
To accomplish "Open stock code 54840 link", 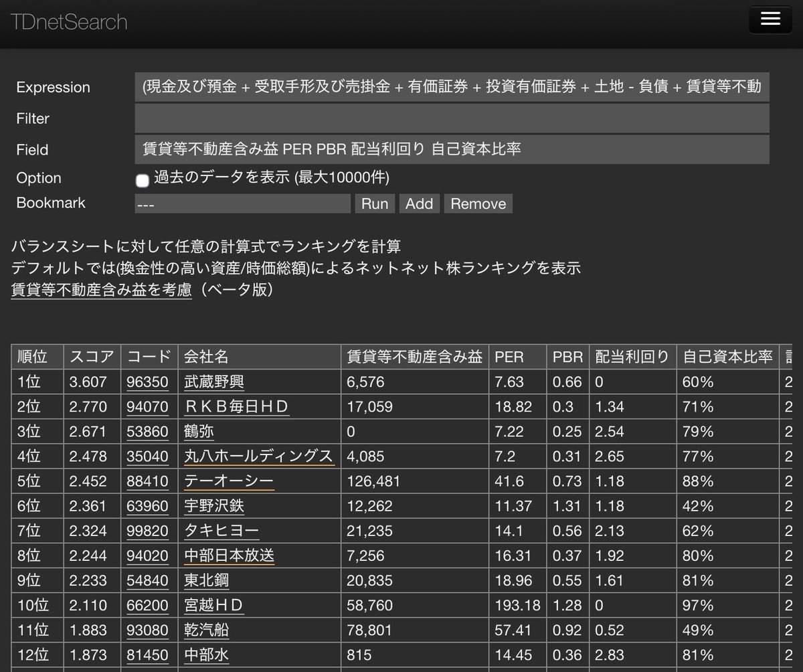I will pyautogui.click(x=147, y=580).
